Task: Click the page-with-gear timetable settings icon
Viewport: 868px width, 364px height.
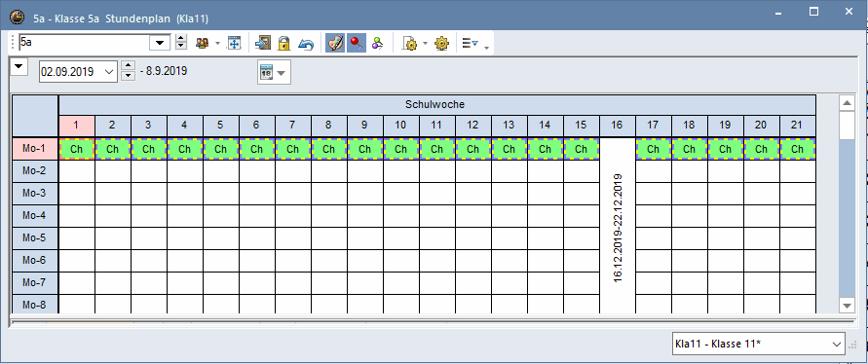Action: [410, 44]
